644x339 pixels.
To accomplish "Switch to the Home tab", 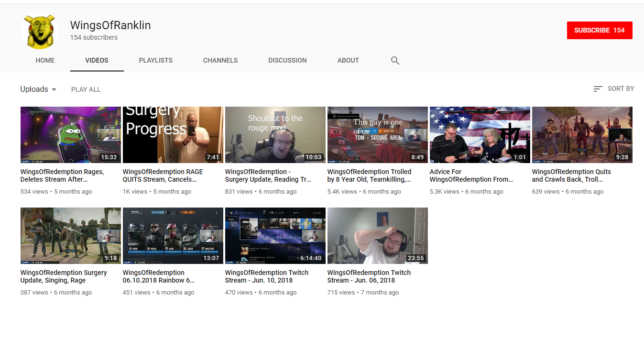I will tap(45, 60).
